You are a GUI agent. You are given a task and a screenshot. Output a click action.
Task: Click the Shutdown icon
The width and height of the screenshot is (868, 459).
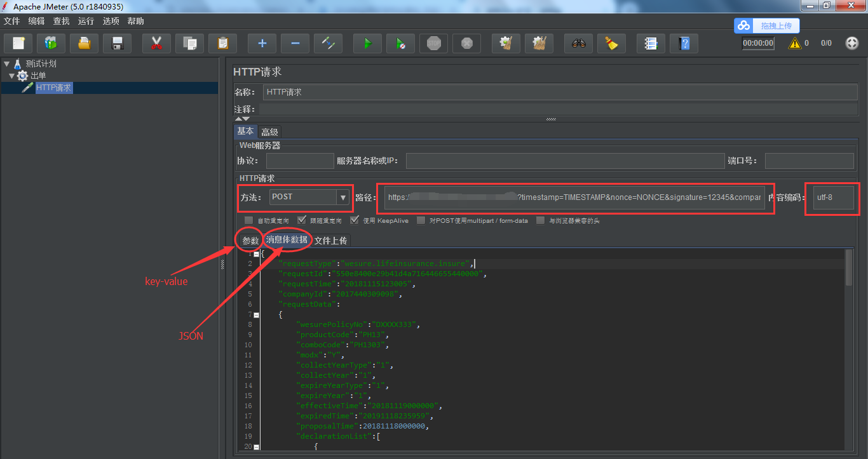466,43
